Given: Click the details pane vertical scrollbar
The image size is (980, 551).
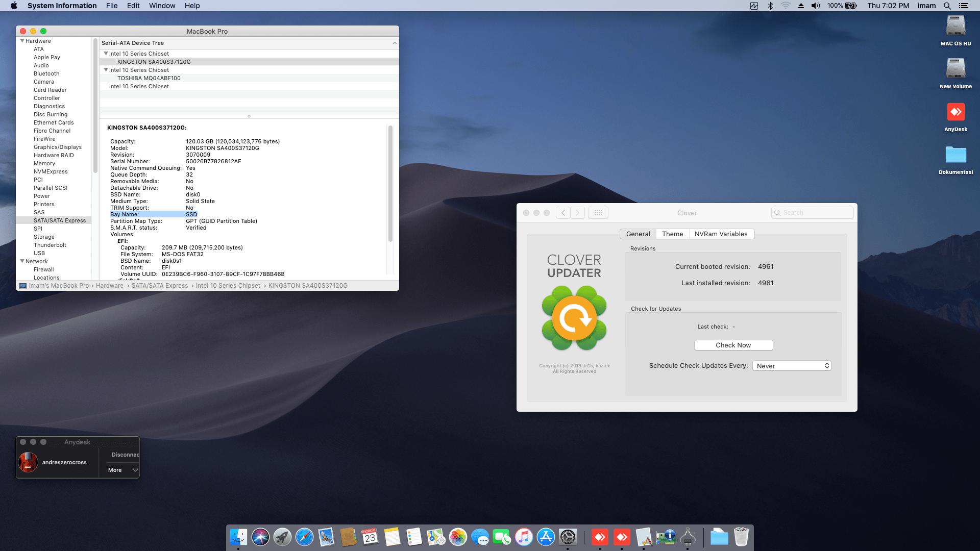Looking at the screenshot, I should (390, 184).
